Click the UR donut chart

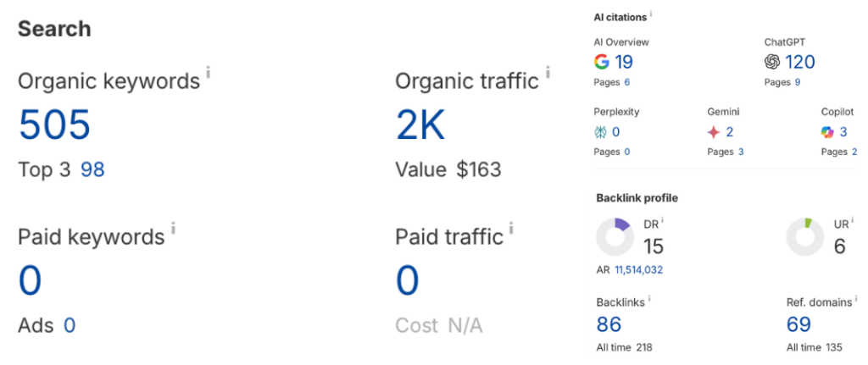pos(805,237)
